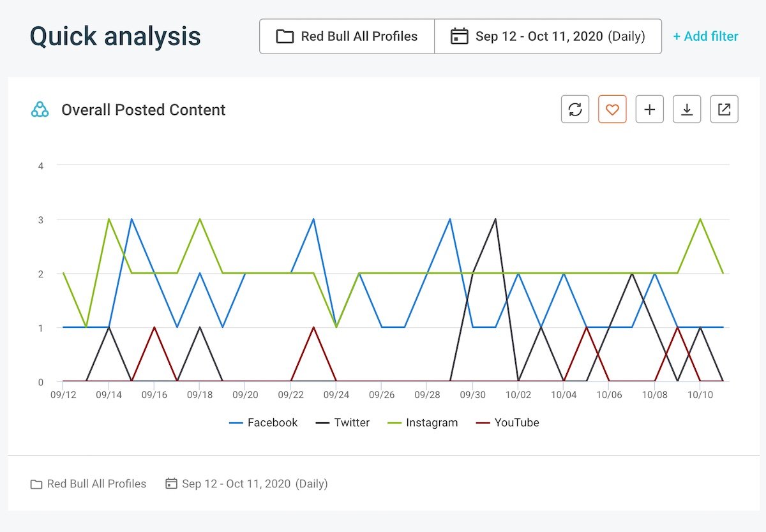Click the 09/28 x-axis label
The width and height of the screenshot is (766, 532).
point(427,395)
